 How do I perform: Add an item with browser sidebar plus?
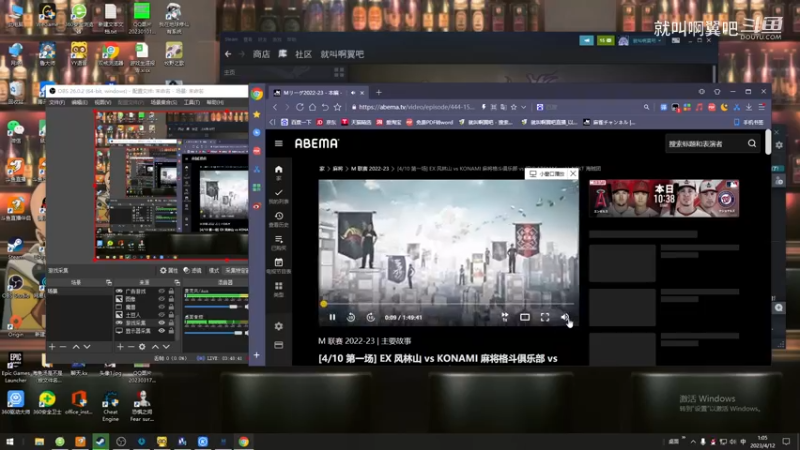point(257,355)
